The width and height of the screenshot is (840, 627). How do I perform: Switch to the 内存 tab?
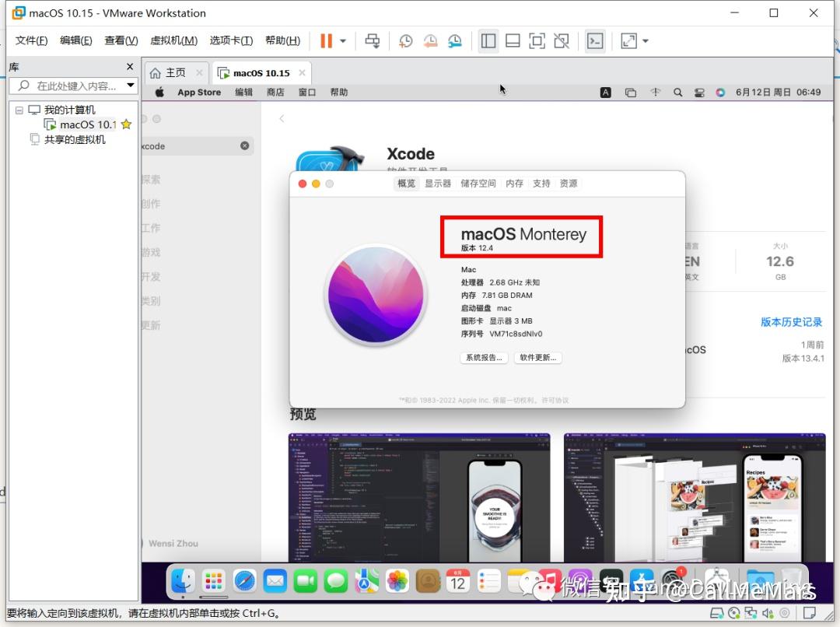(x=514, y=184)
